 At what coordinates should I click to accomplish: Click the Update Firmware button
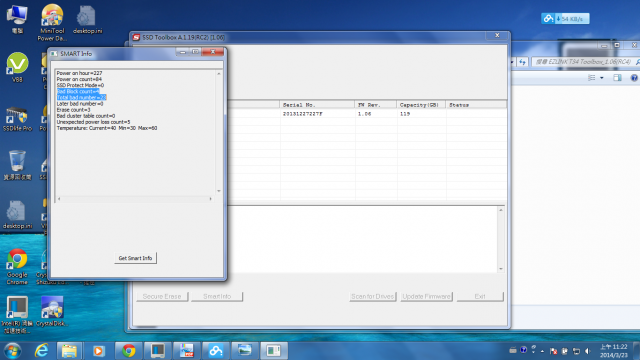coord(426,296)
